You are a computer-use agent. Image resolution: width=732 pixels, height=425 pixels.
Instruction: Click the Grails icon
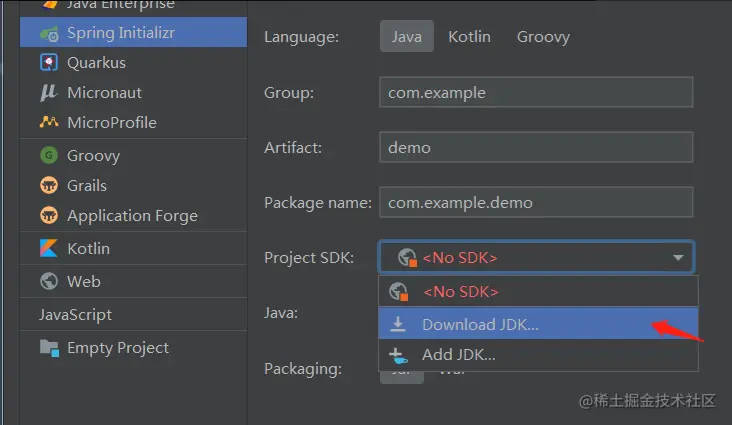tap(49, 185)
